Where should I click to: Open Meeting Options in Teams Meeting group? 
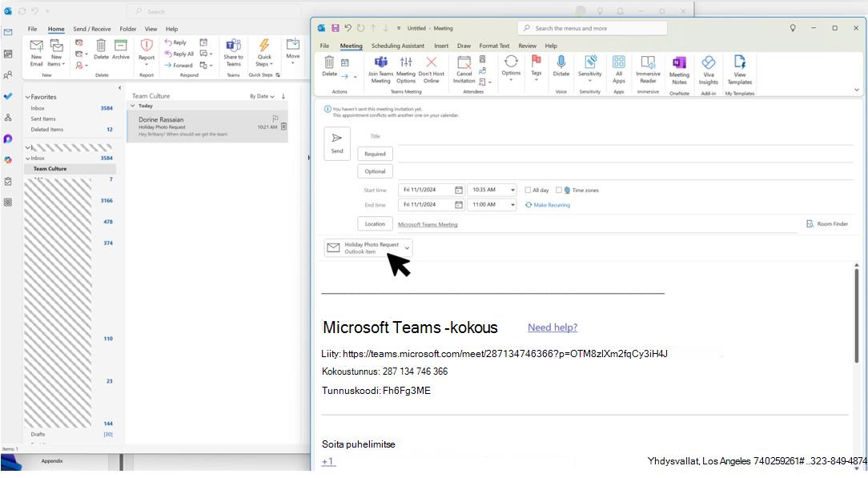coord(406,69)
